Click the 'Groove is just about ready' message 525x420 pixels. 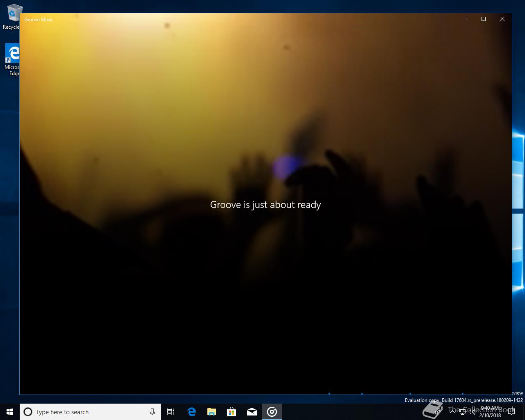pos(265,205)
